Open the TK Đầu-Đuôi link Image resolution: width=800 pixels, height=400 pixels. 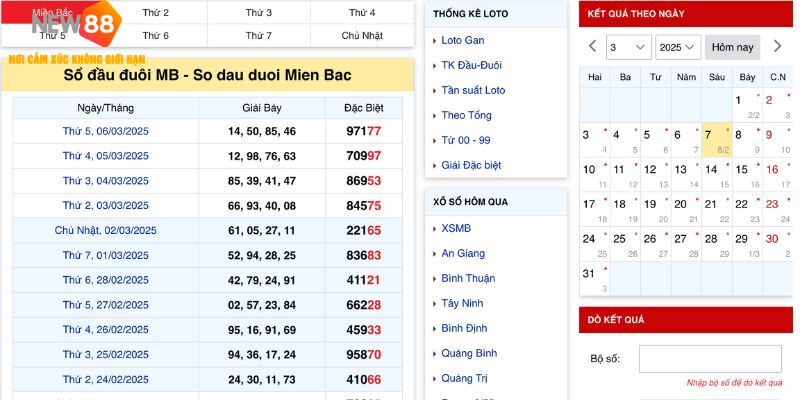pyautogui.click(x=471, y=65)
